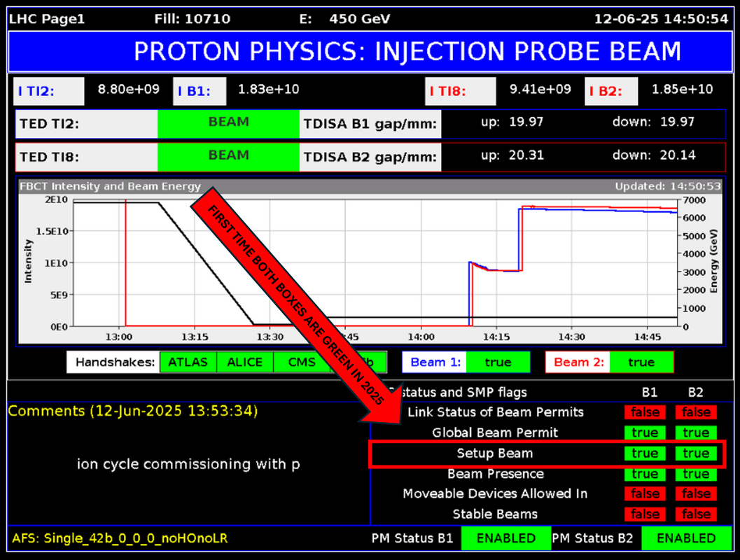Select the I TI8: label box

[x=461, y=91]
